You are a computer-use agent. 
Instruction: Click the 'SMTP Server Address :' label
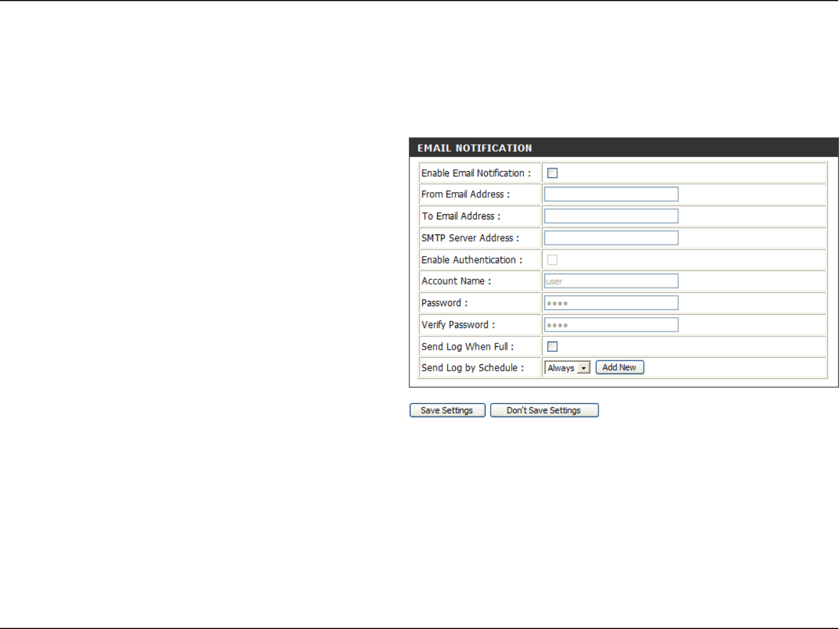(x=470, y=238)
